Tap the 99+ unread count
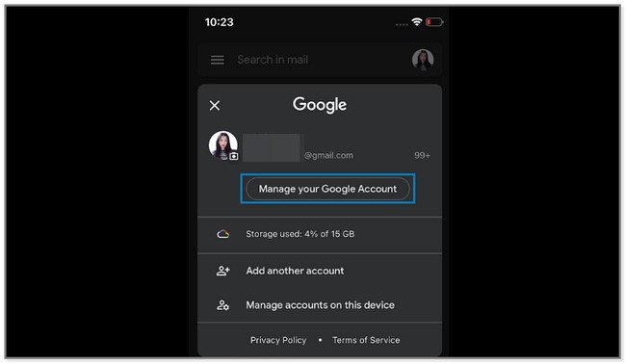626x364 pixels. click(x=422, y=155)
